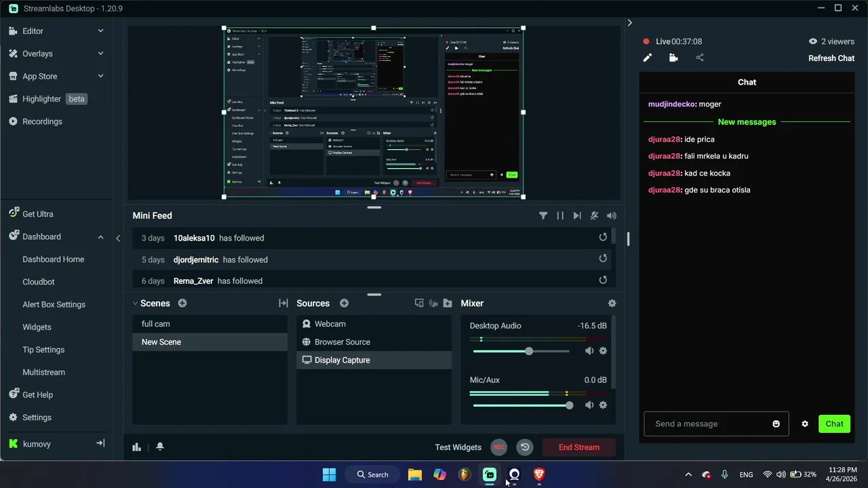Click the Send a message field
Screen dimensions: 868x488
click(x=716, y=424)
